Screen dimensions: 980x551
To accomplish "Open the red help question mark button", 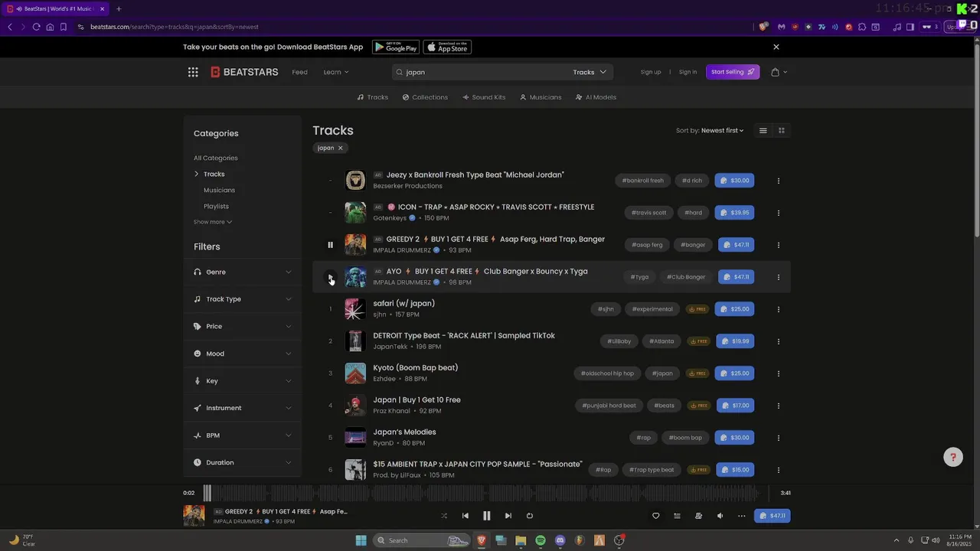I will pyautogui.click(x=953, y=458).
